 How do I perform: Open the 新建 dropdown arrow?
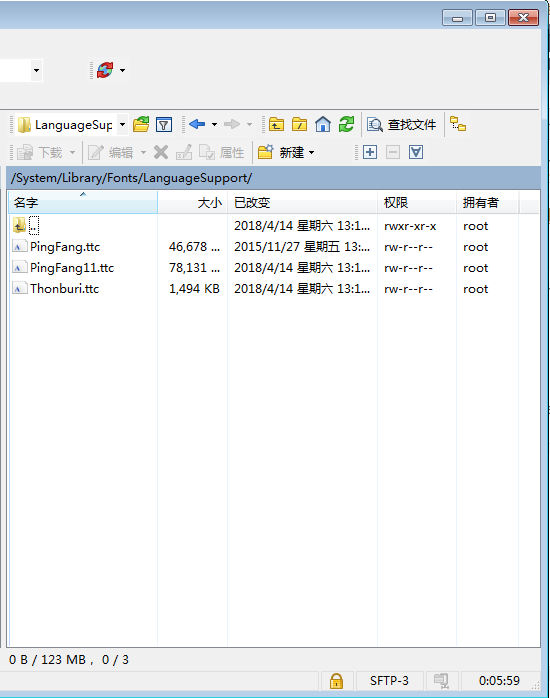tap(311, 153)
